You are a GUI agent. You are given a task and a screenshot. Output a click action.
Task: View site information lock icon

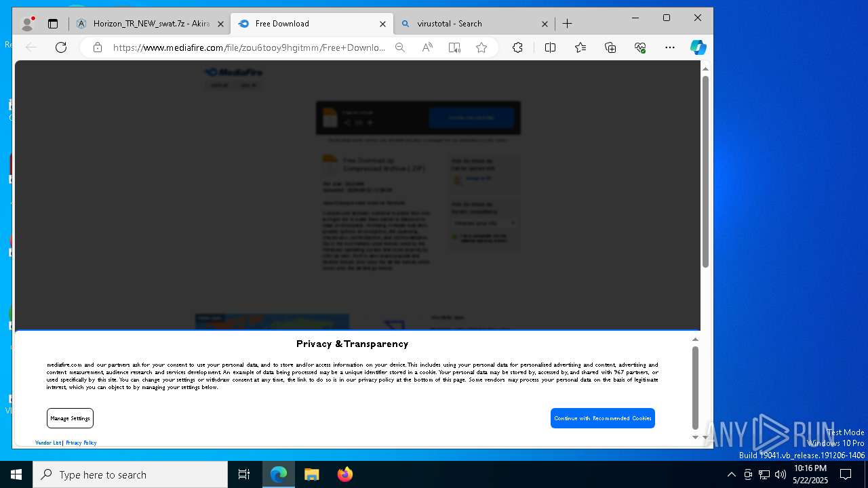click(98, 47)
